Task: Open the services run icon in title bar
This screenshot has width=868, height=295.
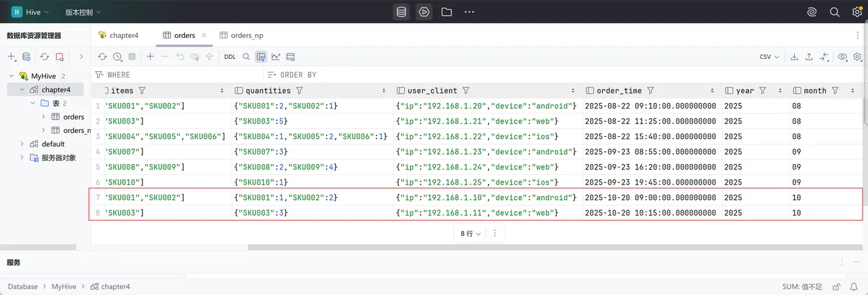Action: pyautogui.click(x=424, y=12)
